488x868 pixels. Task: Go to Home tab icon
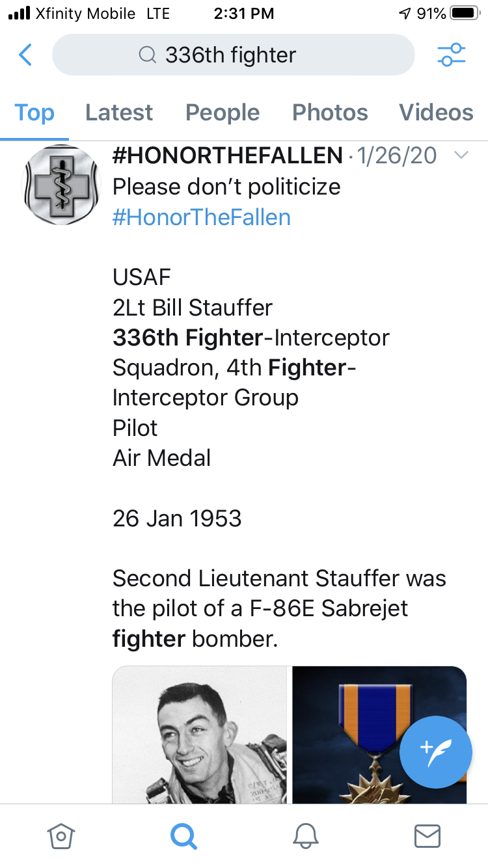tap(61, 835)
